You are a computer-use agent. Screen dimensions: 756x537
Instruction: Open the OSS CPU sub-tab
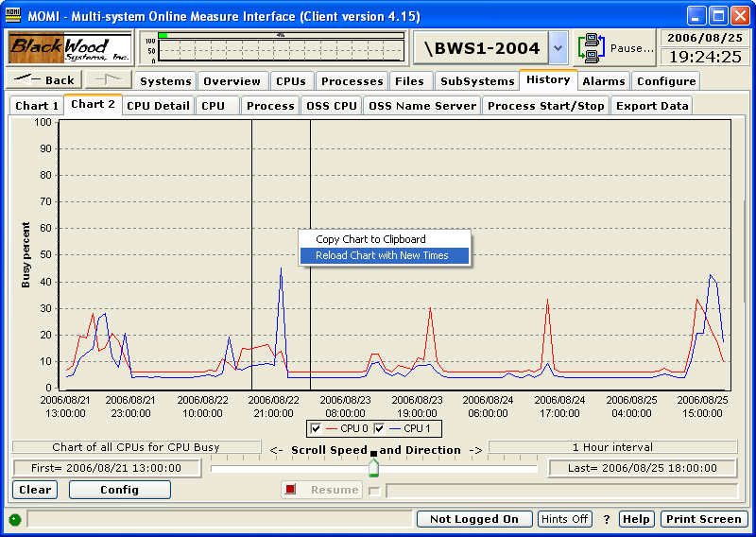tap(332, 106)
